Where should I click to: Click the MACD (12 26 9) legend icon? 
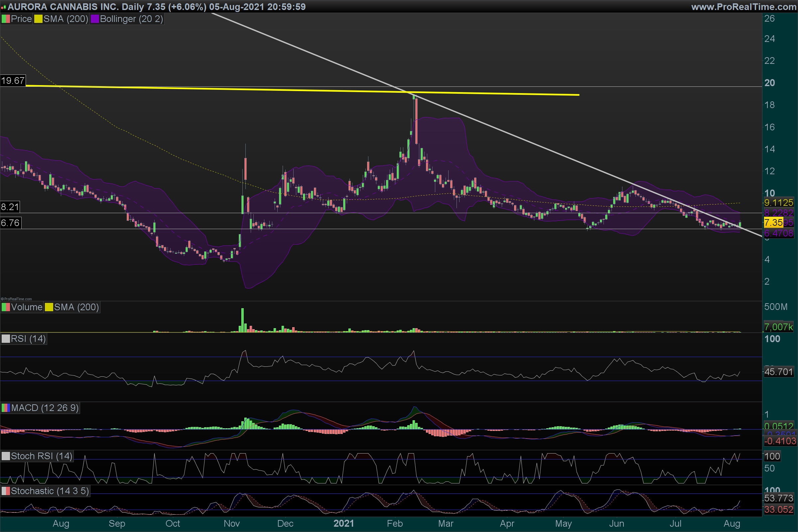[x=6, y=408]
